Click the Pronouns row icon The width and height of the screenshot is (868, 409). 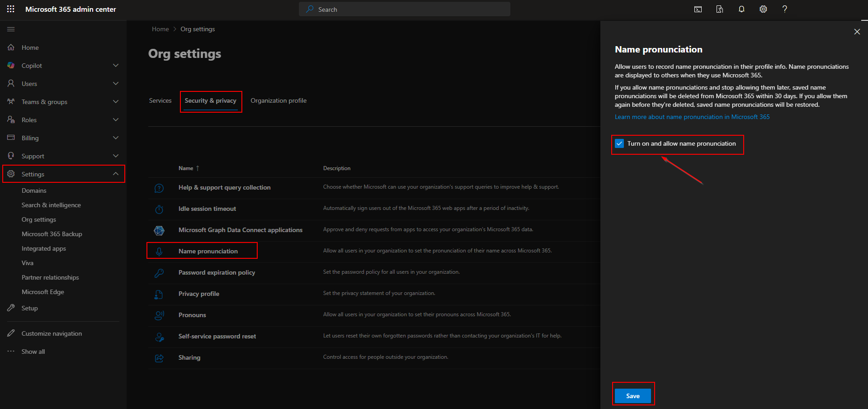pos(159,315)
